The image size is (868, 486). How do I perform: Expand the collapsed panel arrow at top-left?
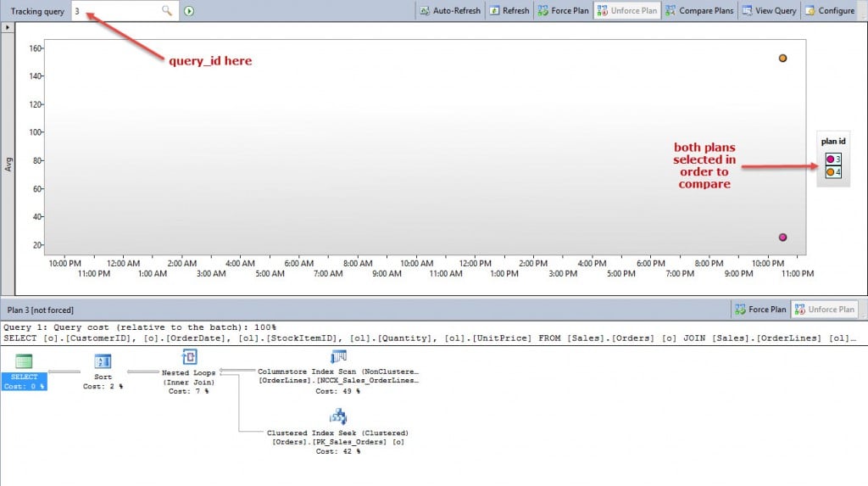pyautogui.click(x=7, y=28)
